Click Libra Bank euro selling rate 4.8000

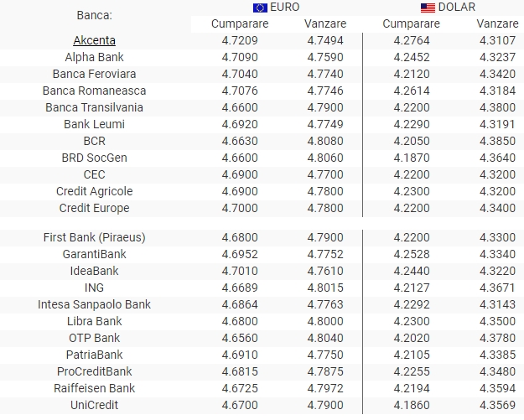click(x=325, y=321)
